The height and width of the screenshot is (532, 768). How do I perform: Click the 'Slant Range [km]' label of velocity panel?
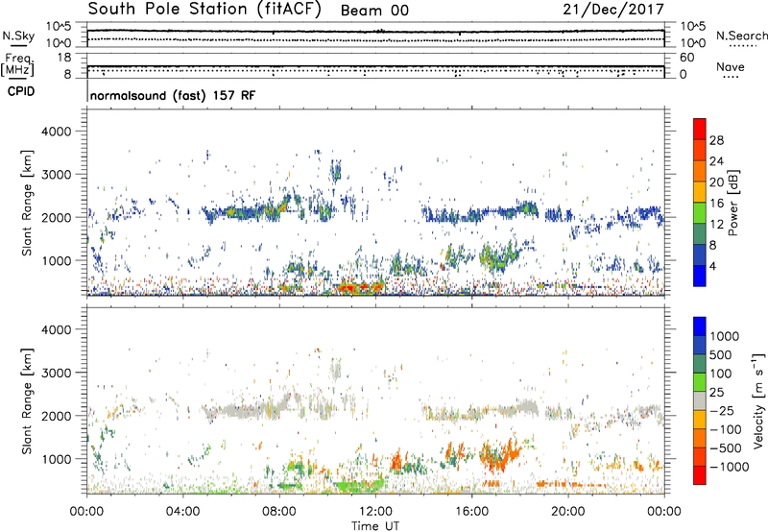coord(27,400)
